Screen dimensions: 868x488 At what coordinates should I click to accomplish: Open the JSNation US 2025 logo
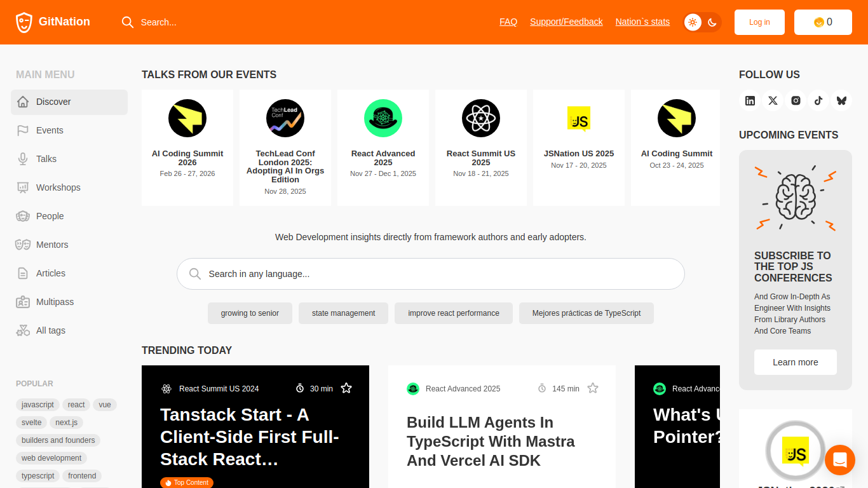(x=579, y=118)
